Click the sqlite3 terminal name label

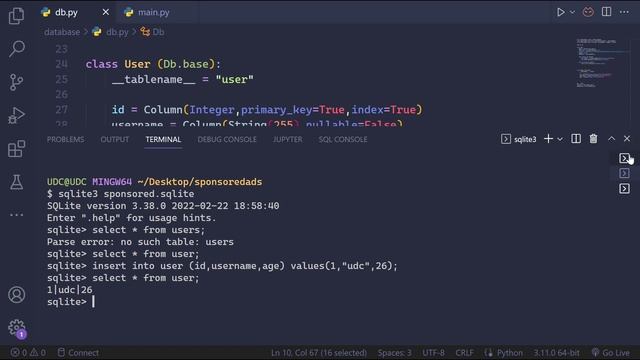click(x=525, y=139)
